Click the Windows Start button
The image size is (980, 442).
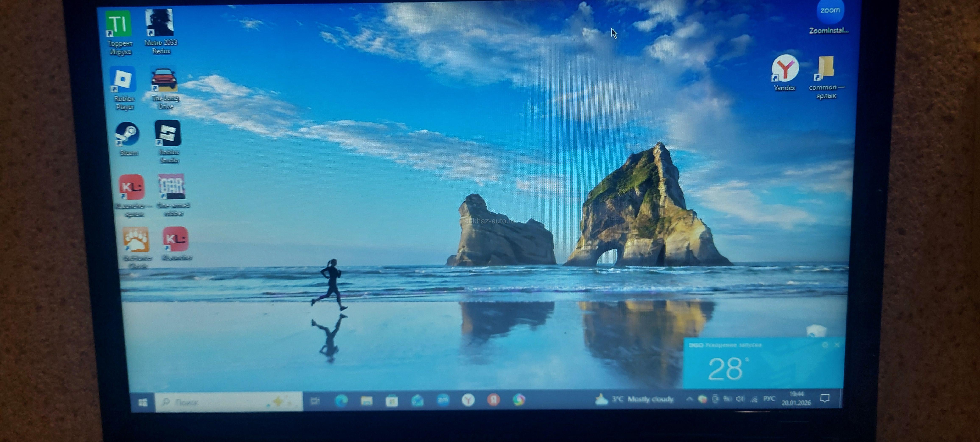143,402
